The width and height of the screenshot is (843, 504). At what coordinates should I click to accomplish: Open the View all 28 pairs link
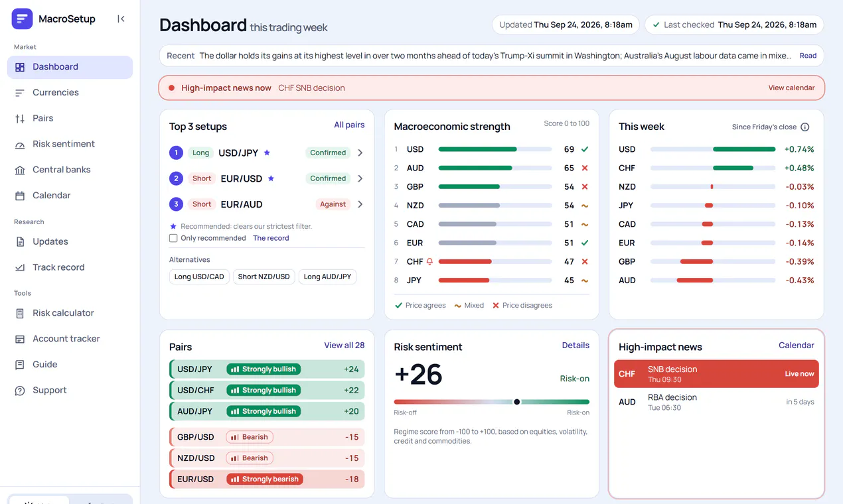pos(345,345)
